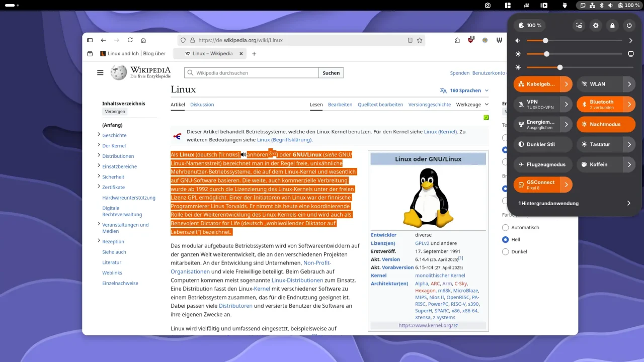Toggle Nachtmodus off
644x362 pixels.
pos(605,124)
